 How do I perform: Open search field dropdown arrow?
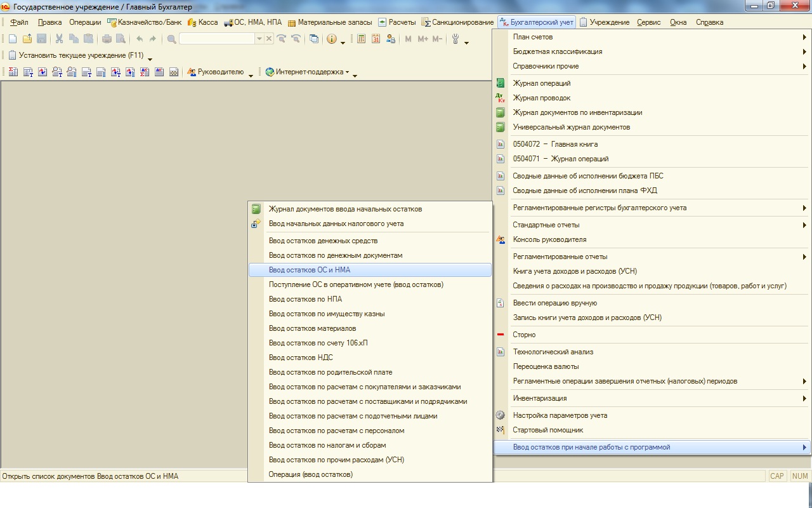[259, 39]
